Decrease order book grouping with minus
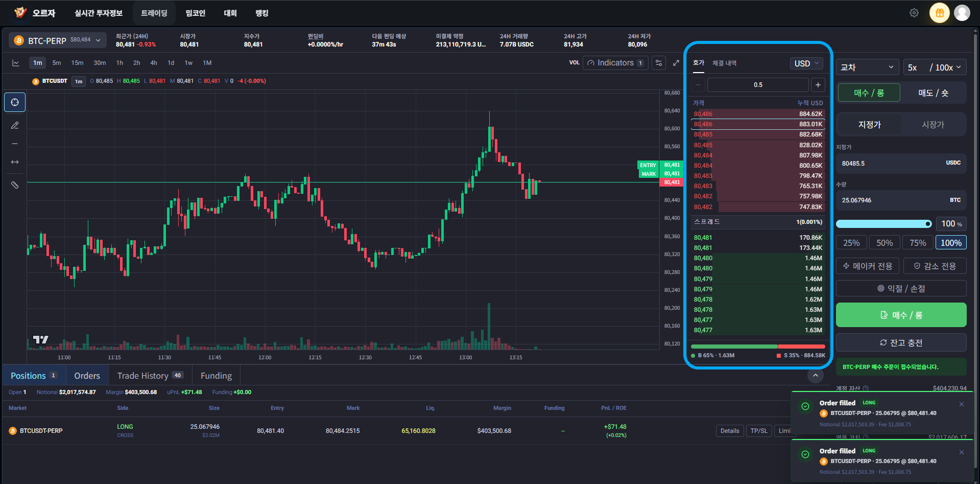 (x=698, y=85)
